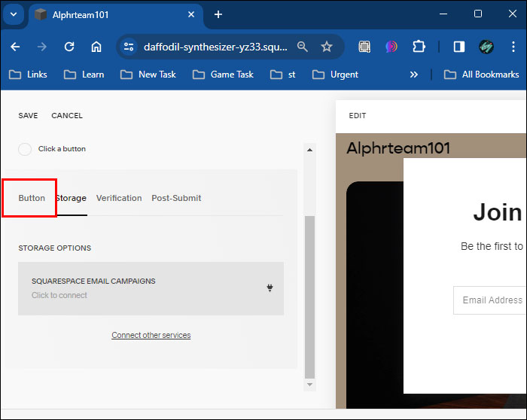Click the plug icon for Email Campaigns
The width and height of the screenshot is (527, 420).
(270, 288)
